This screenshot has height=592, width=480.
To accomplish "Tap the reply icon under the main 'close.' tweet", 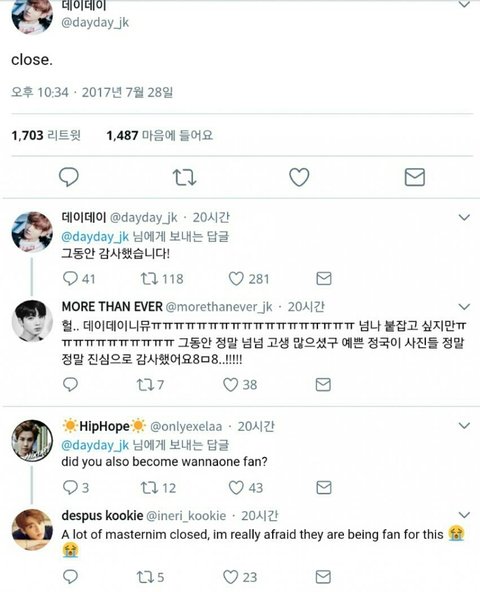I will pyautogui.click(x=69, y=177).
